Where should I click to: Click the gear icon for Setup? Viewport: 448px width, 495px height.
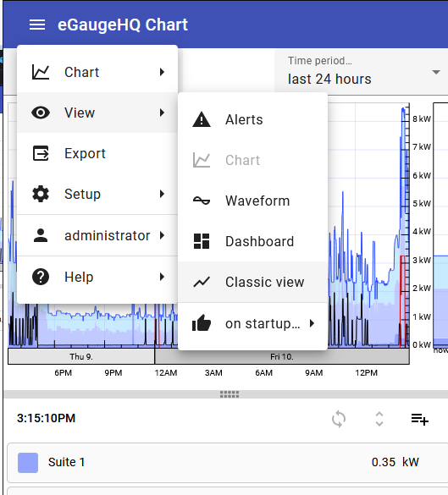[41, 194]
